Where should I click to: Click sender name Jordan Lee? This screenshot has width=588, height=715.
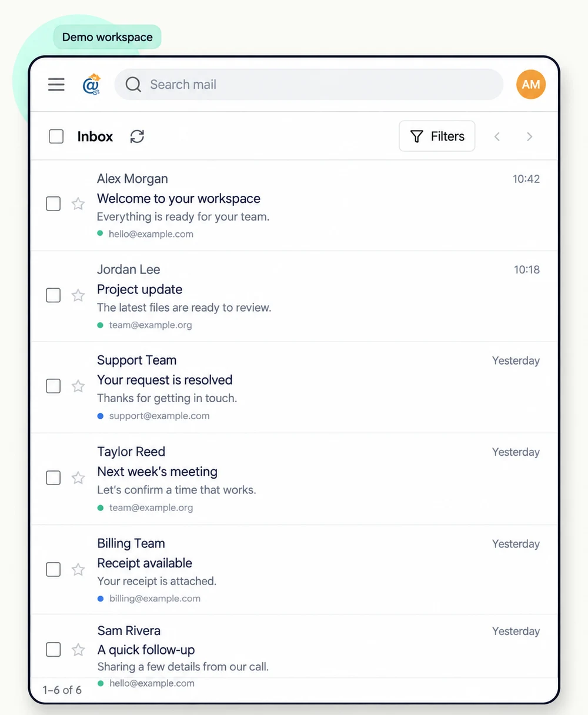(129, 270)
